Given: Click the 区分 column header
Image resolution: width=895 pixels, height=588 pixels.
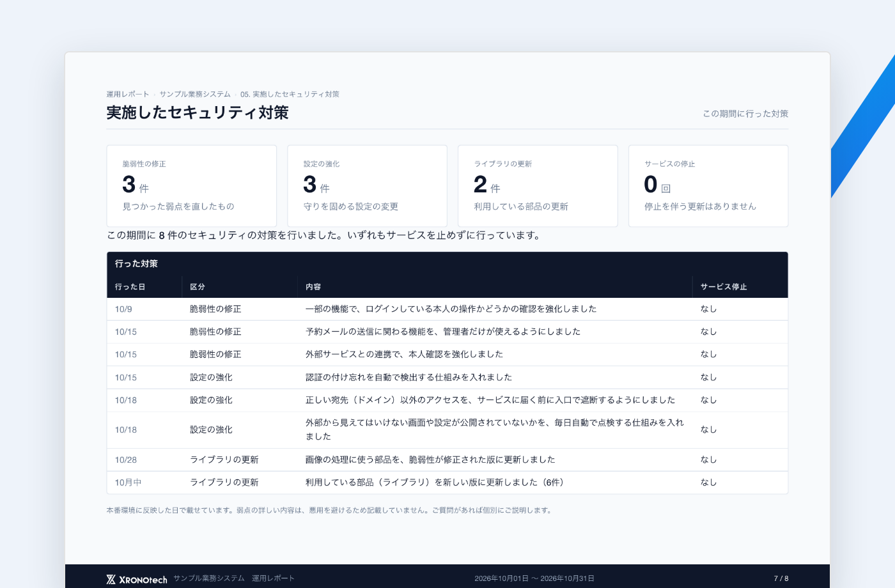Looking at the screenshot, I should point(198,287).
